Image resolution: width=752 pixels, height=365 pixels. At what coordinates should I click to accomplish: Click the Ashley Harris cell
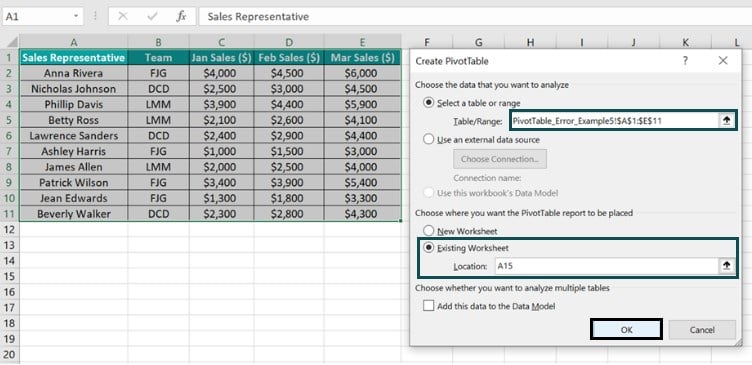73,151
